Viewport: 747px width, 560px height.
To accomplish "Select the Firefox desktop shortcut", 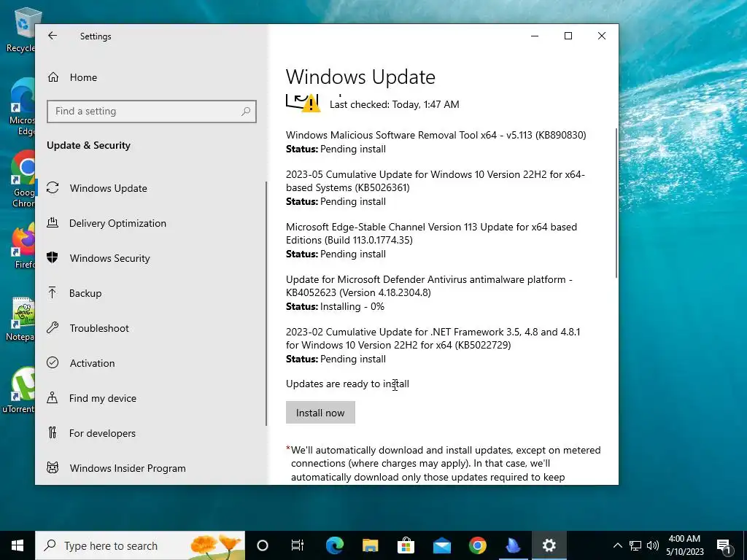I will tap(23, 246).
